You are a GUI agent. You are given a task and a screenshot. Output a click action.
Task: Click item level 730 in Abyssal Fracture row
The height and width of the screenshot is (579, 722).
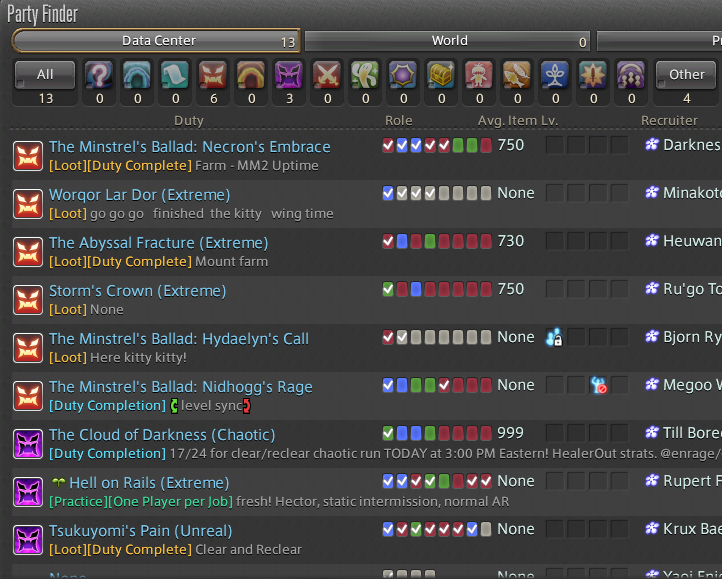point(510,241)
